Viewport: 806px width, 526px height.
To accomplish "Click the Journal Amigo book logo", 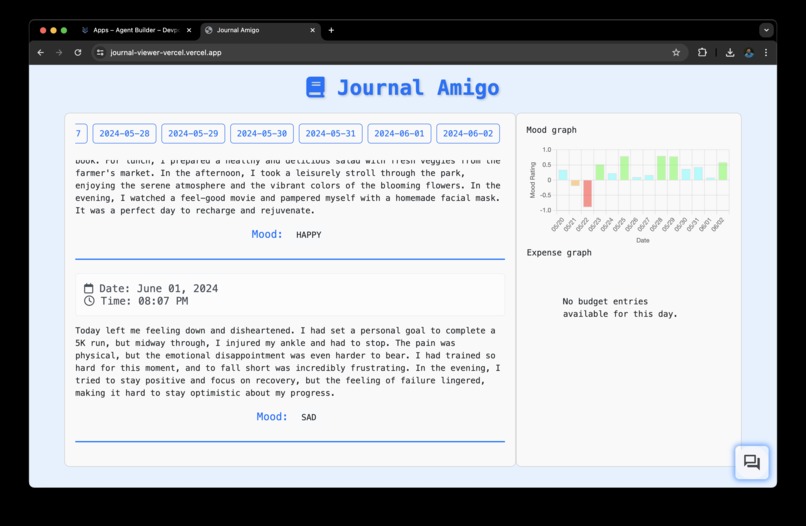I will click(316, 87).
